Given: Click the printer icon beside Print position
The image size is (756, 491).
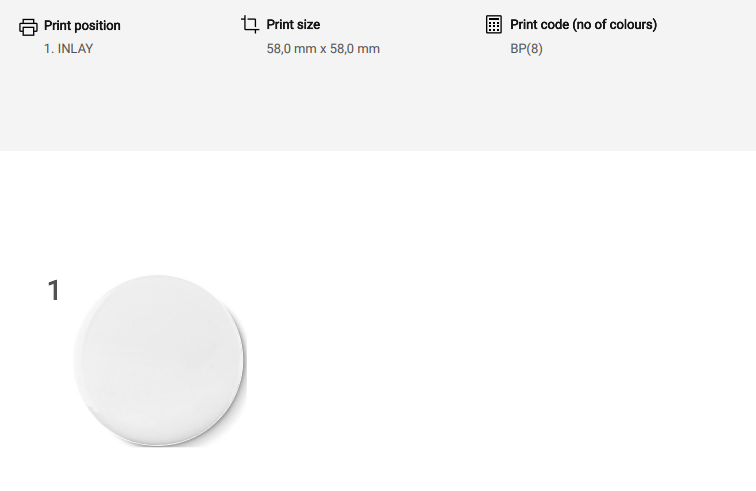Looking at the screenshot, I should 28,27.
